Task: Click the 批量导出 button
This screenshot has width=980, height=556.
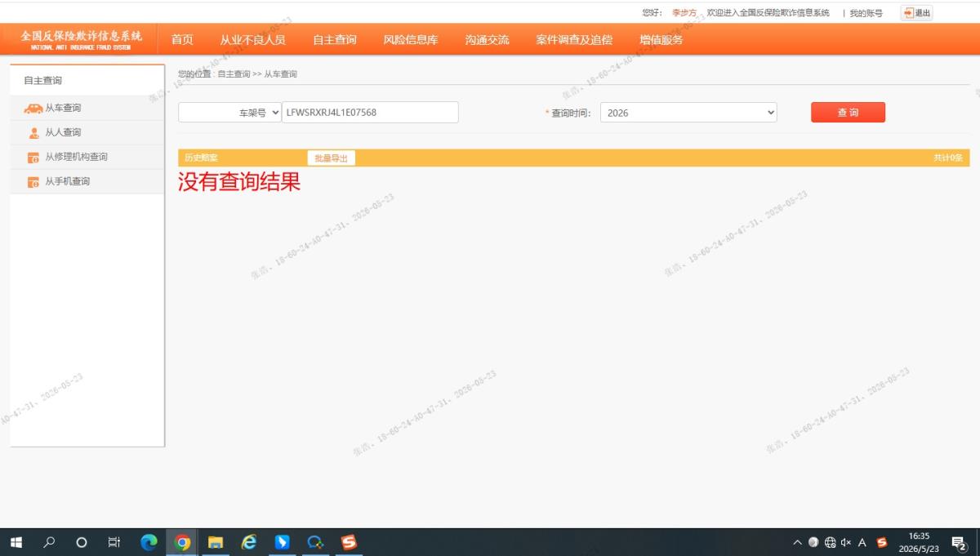Action: (331, 158)
